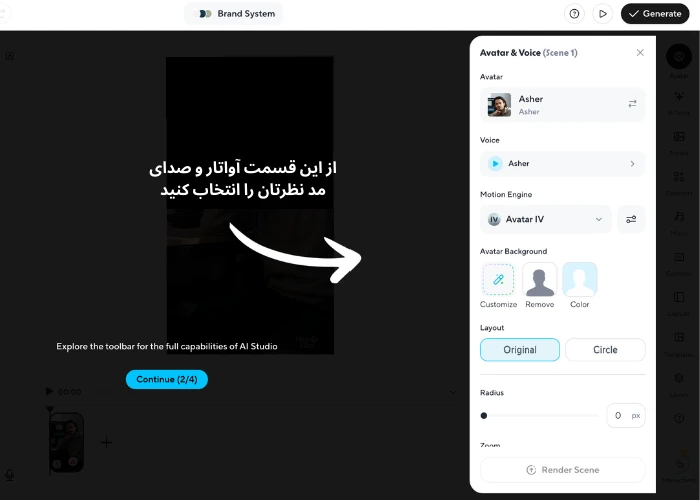Swap avatar using the arrows icon beside Asher
This screenshot has width=700, height=500.
tap(632, 104)
